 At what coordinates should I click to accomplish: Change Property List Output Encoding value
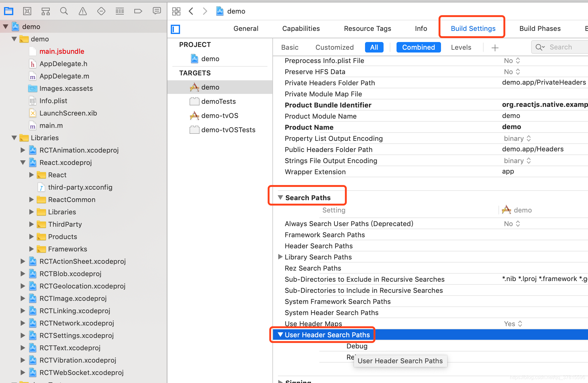517,138
